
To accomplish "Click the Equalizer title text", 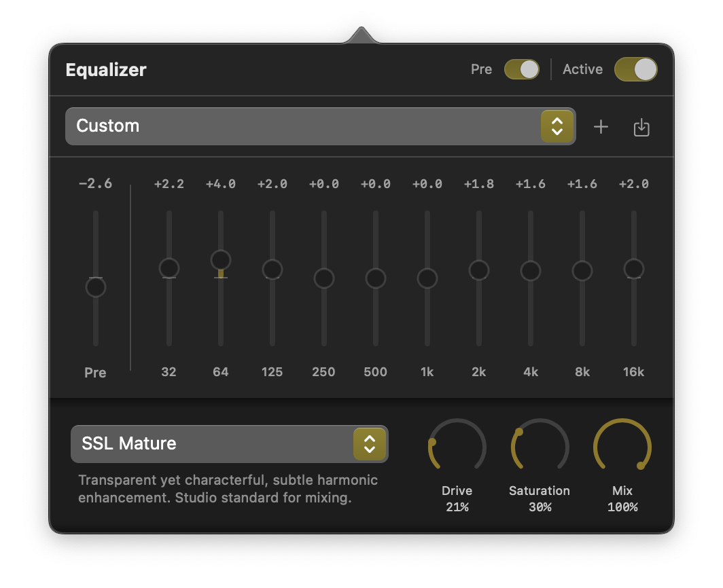I will [x=106, y=69].
